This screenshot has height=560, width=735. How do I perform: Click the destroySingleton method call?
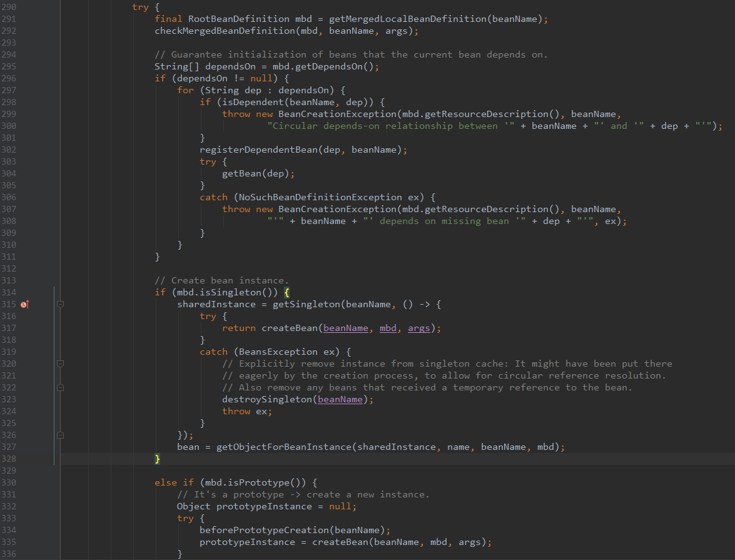coord(267,400)
